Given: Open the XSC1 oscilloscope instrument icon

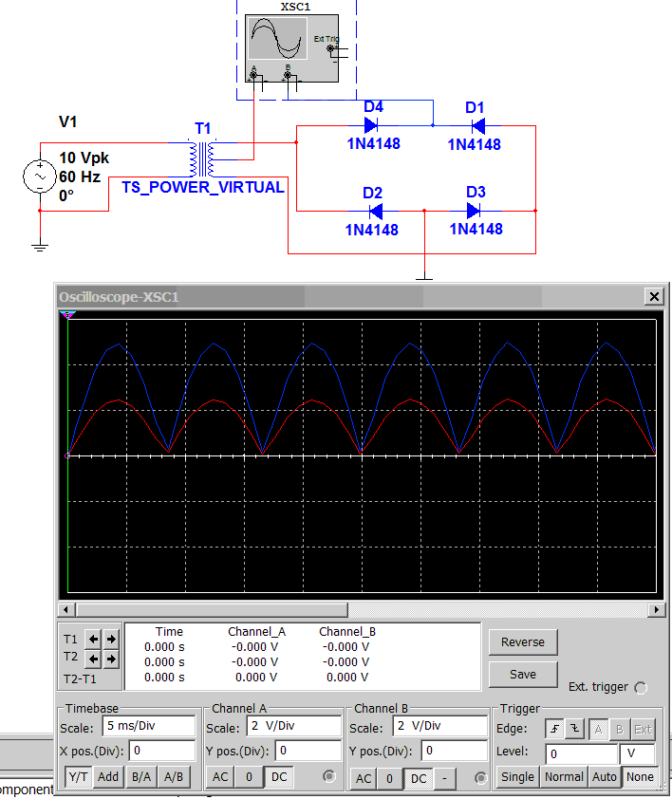Looking at the screenshot, I should point(291,48).
